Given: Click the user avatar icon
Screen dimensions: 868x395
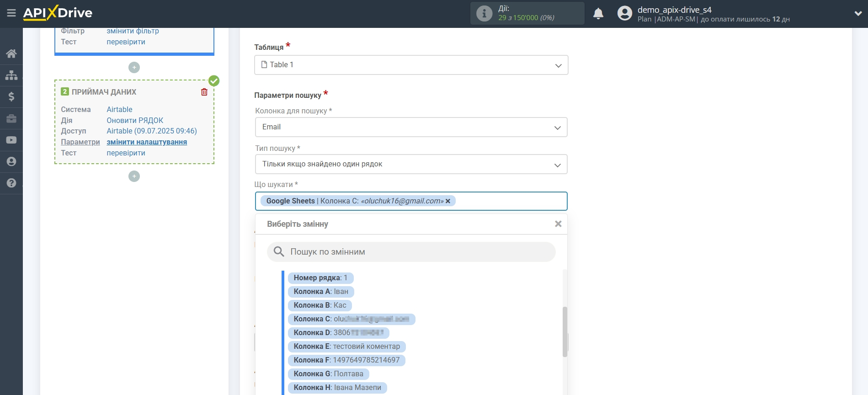Looking at the screenshot, I should click(624, 13).
